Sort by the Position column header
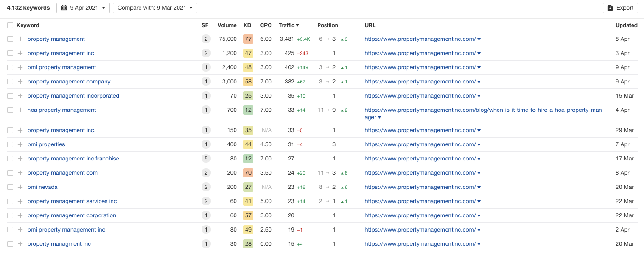644x254 pixels. pyautogui.click(x=328, y=25)
